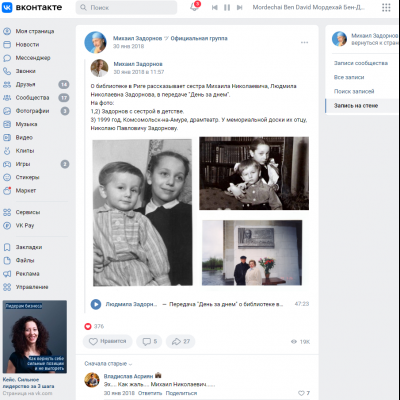Screen dimensions: 400x400
Task: Click the Игры gamepad icon
Action: click(7, 164)
